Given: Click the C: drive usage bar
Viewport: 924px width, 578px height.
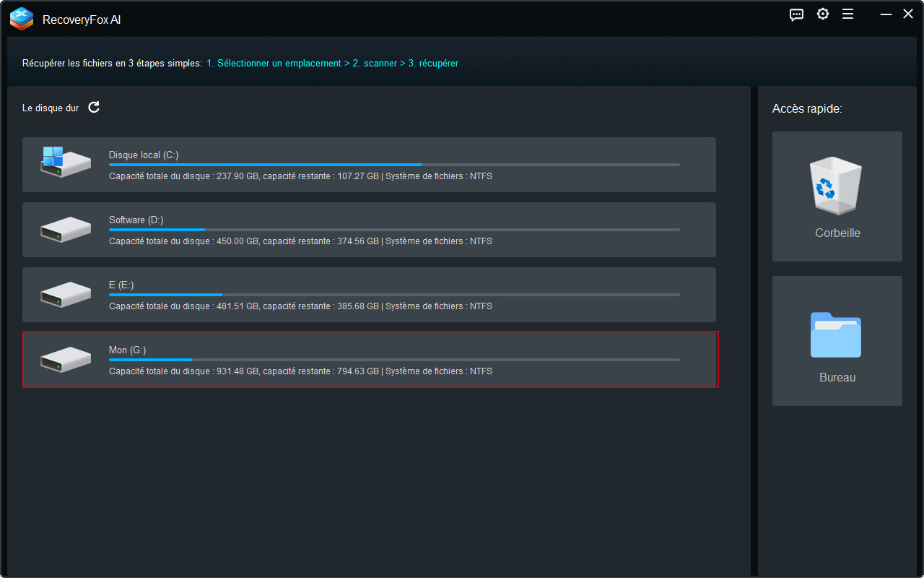Looking at the screenshot, I should [x=394, y=165].
